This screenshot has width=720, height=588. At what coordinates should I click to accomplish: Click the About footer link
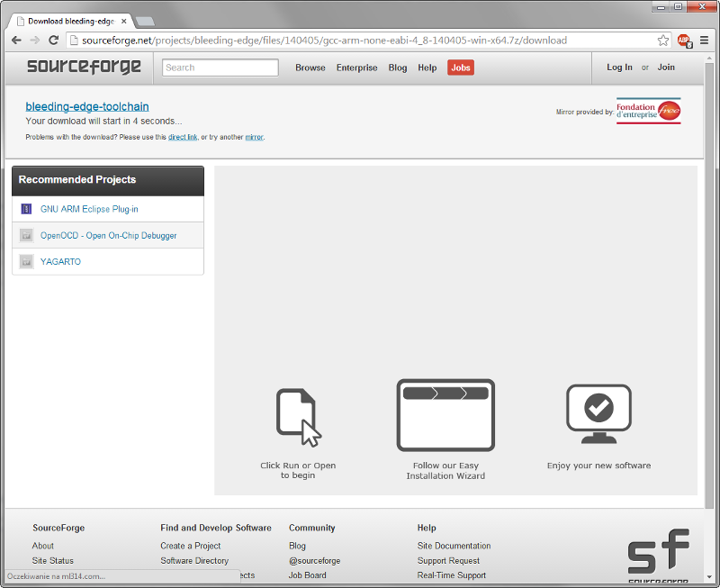click(x=42, y=546)
